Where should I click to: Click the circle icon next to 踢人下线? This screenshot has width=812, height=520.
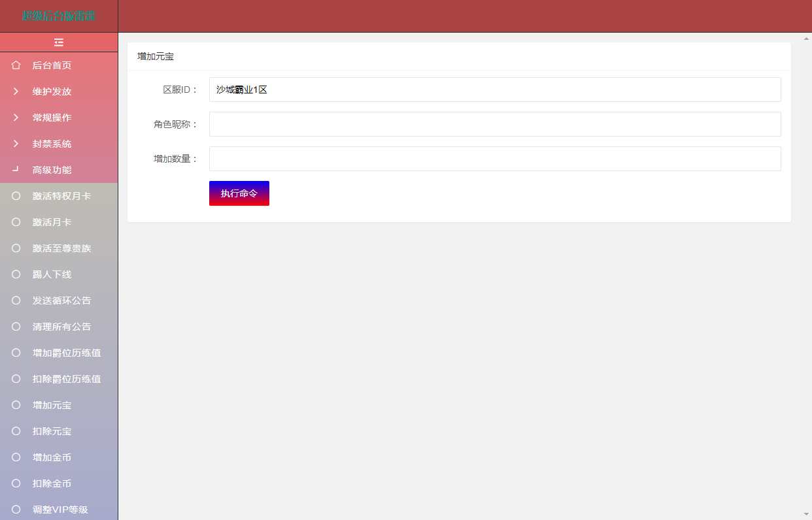pos(16,274)
